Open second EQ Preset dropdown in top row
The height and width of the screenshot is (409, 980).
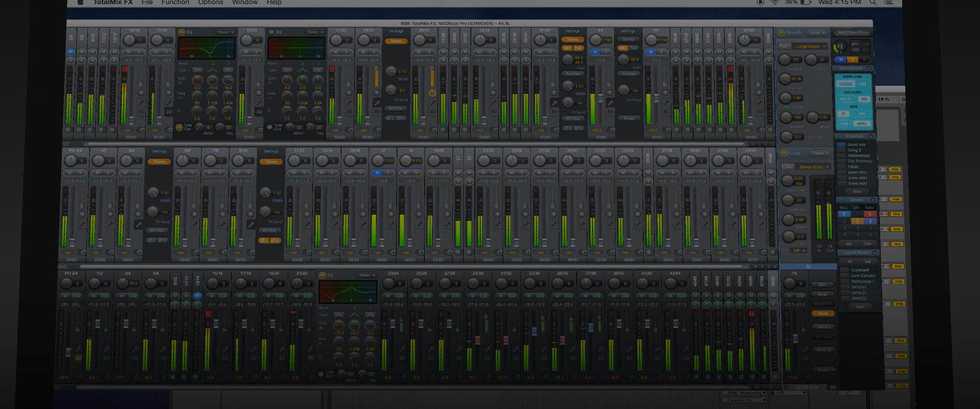point(315,32)
